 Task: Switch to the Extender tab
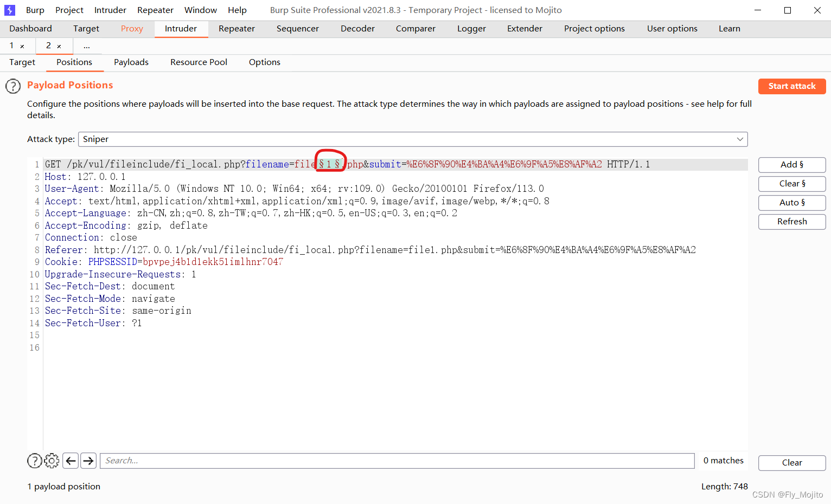coord(525,29)
